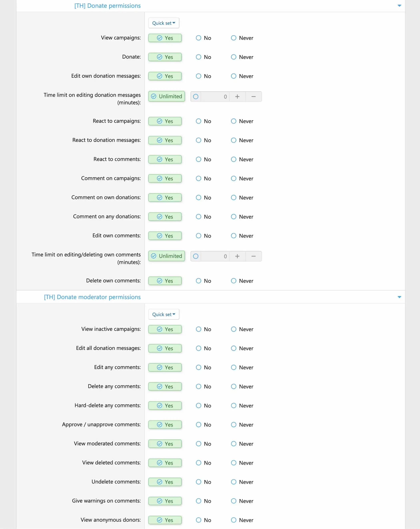Collapse Donate moderator permissions section arrow

click(399, 297)
